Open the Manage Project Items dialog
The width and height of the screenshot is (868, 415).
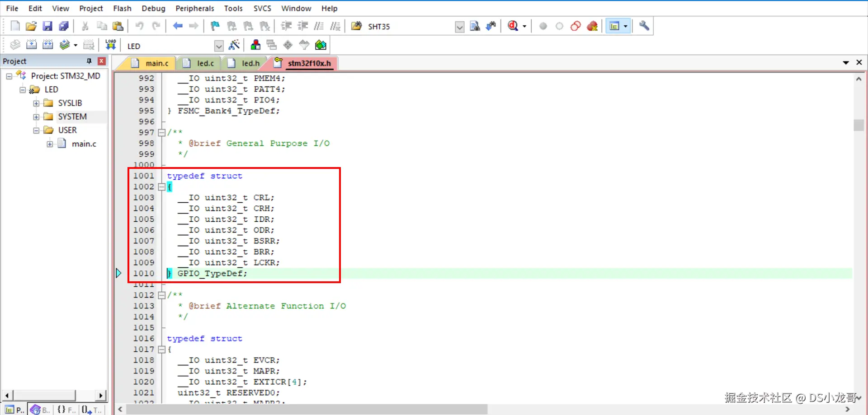[255, 45]
